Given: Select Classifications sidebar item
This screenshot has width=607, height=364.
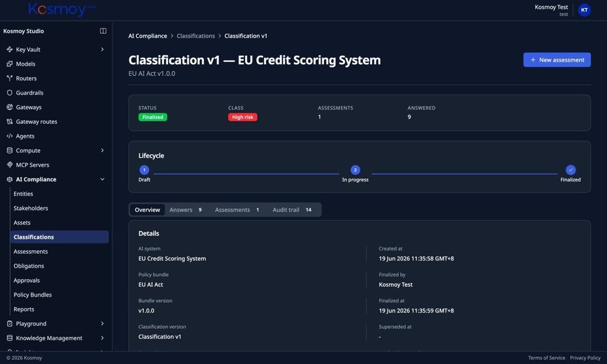Looking at the screenshot, I should coord(59,237).
